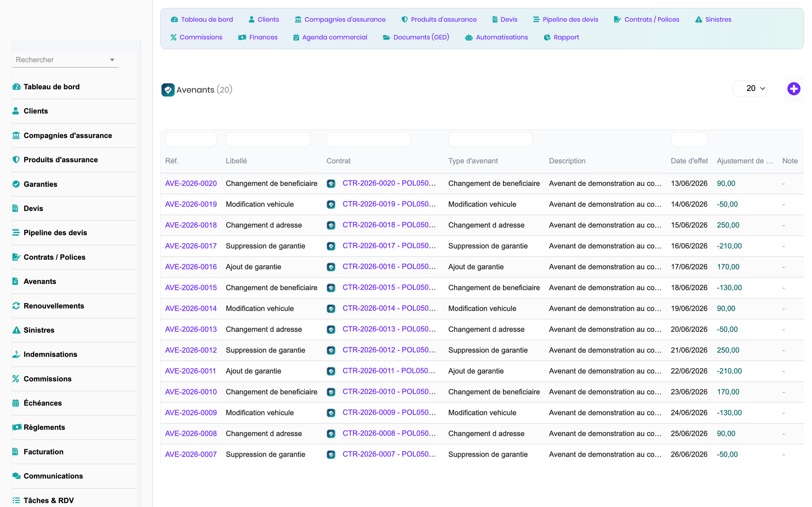The height and width of the screenshot is (507, 812).
Task: Click the Échéances calendar icon in sidebar
Action: point(16,403)
